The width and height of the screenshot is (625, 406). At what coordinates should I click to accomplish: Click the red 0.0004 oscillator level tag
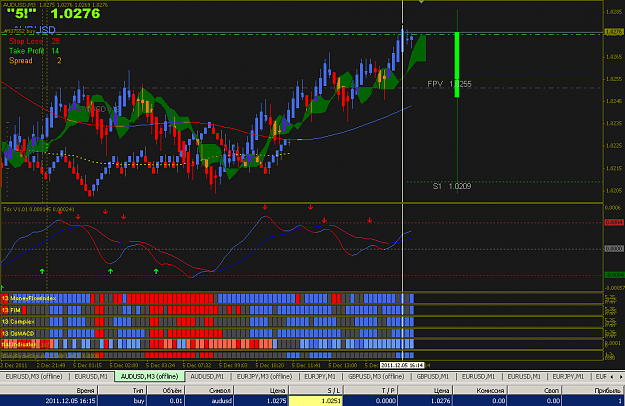point(614,222)
